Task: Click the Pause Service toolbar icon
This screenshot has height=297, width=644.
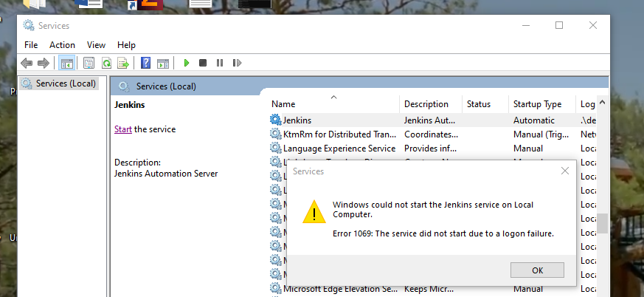Action: tap(220, 63)
